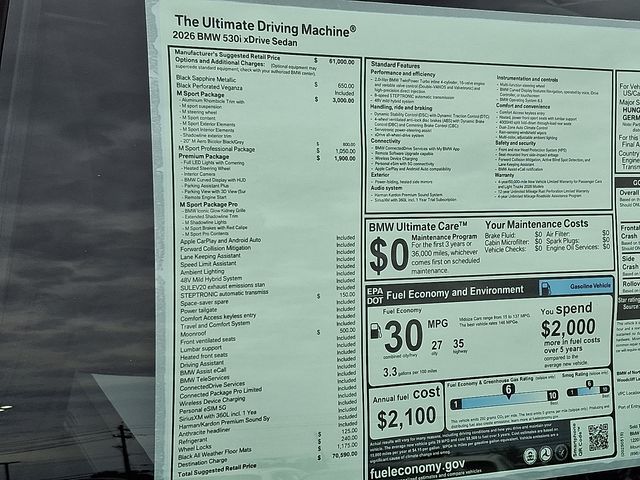Select the $2,100 annual fuel cost
640x480 pixels.
(407, 418)
